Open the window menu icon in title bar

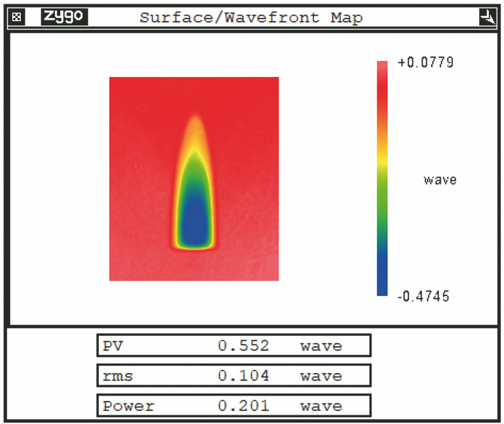(17, 17)
